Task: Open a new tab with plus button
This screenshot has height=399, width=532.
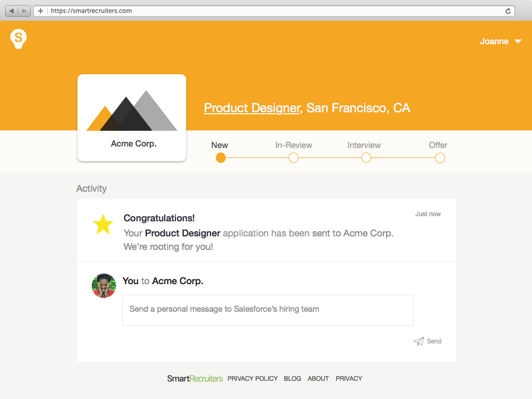Action: pyautogui.click(x=41, y=11)
